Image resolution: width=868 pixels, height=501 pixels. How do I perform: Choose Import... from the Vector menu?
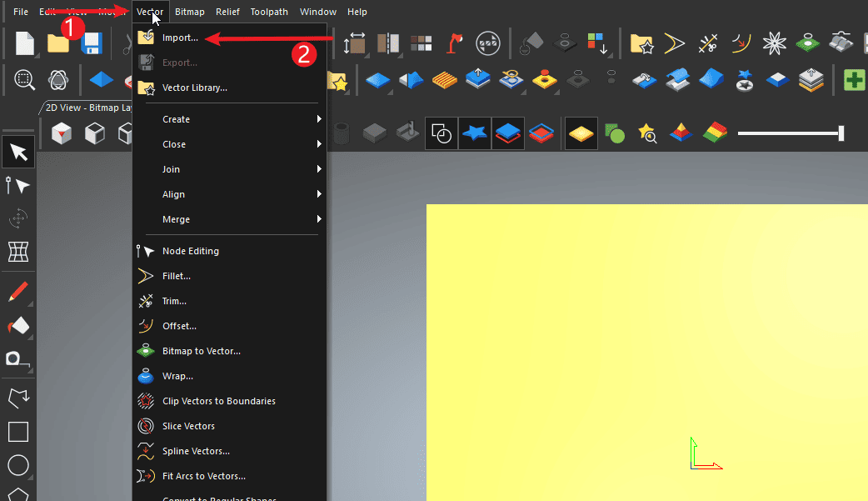(180, 38)
